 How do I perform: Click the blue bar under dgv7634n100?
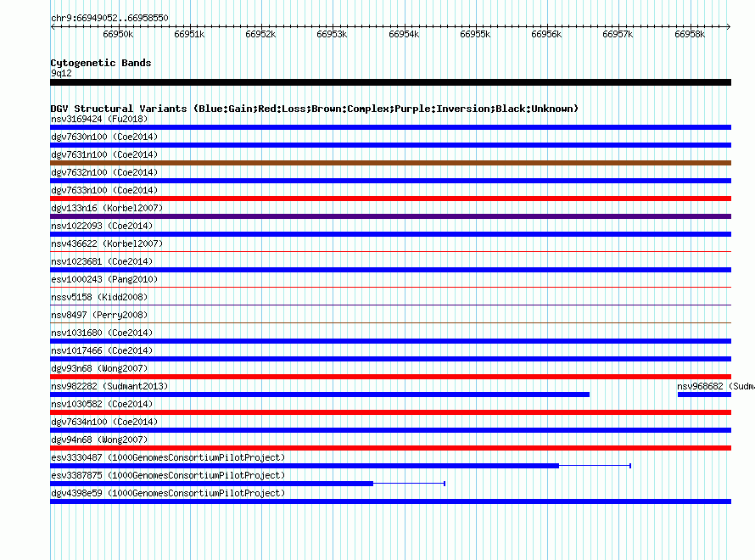click(390, 430)
